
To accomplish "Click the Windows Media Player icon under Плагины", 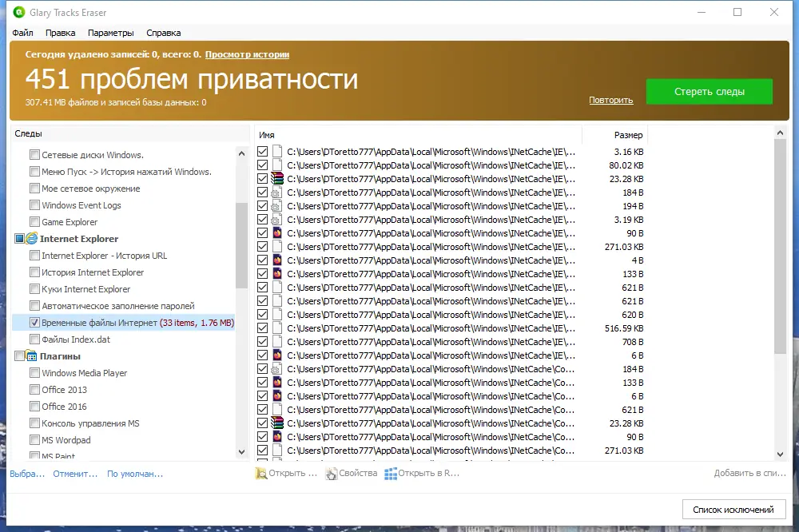I will (34, 372).
